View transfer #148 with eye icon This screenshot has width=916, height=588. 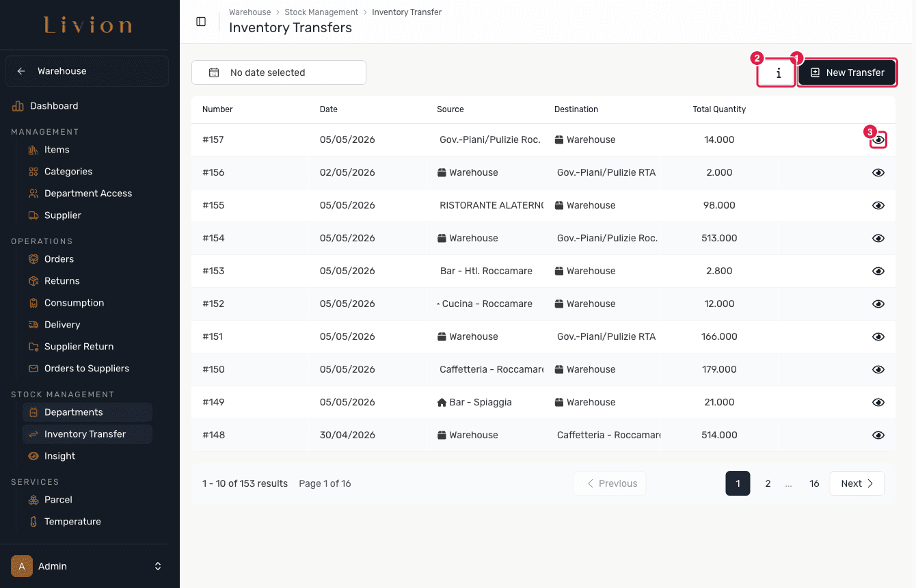click(878, 435)
